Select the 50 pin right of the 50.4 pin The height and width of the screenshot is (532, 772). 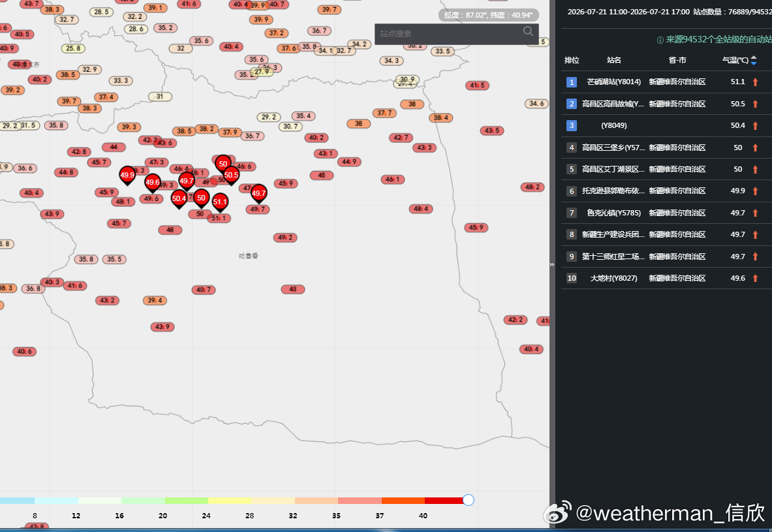coord(201,198)
